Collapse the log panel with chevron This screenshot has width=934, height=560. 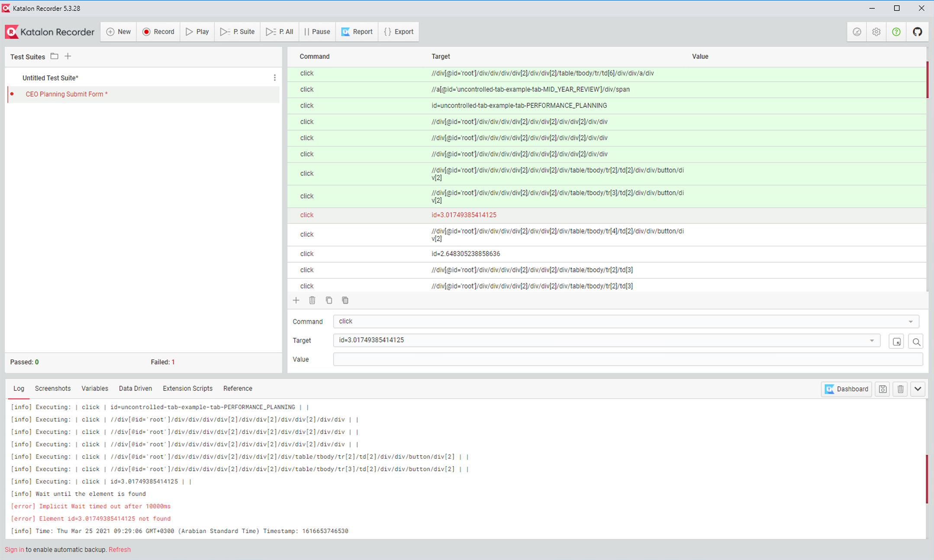[x=918, y=389]
